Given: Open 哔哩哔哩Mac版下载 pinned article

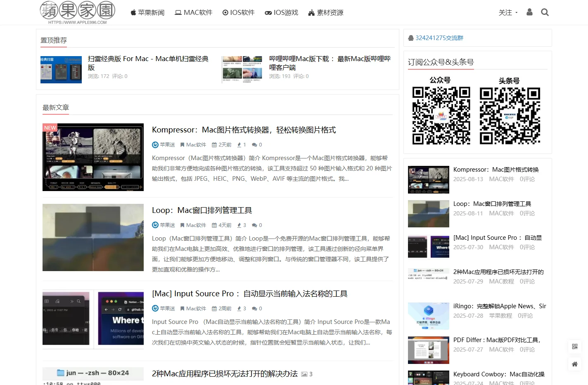Looking at the screenshot, I should pyautogui.click(x=330, y=63).
